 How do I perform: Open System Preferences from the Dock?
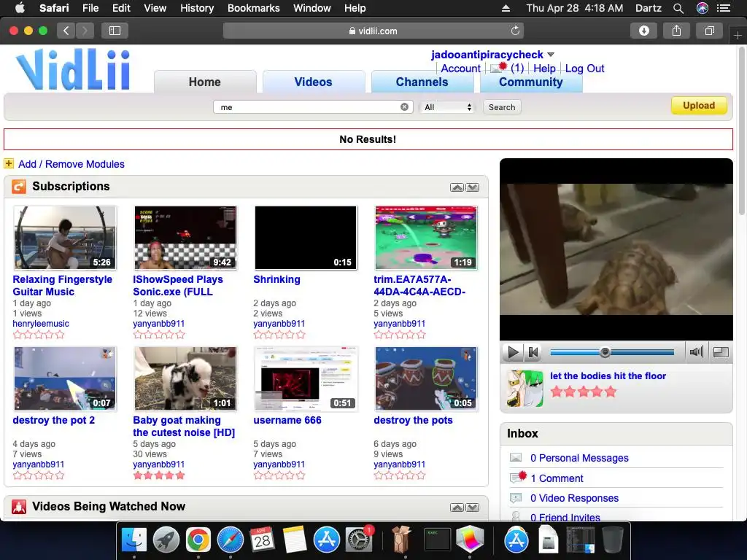[x=358, y=540]
